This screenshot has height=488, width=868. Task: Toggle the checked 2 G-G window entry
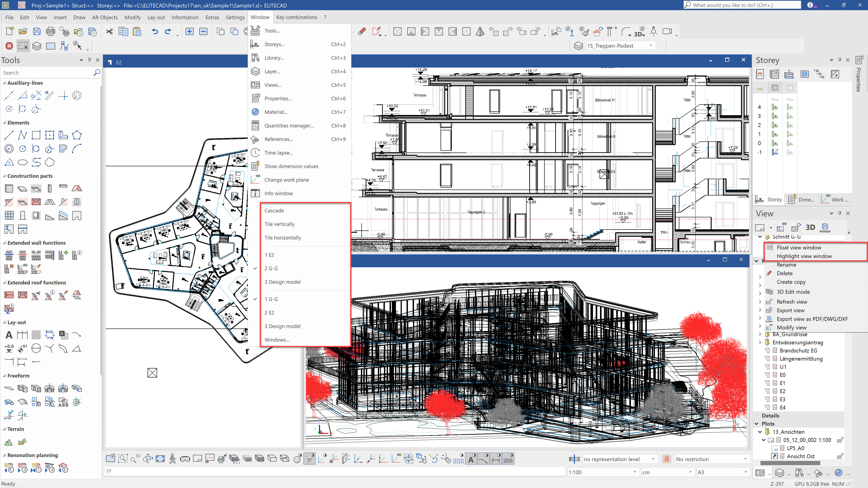coord(271,268)
